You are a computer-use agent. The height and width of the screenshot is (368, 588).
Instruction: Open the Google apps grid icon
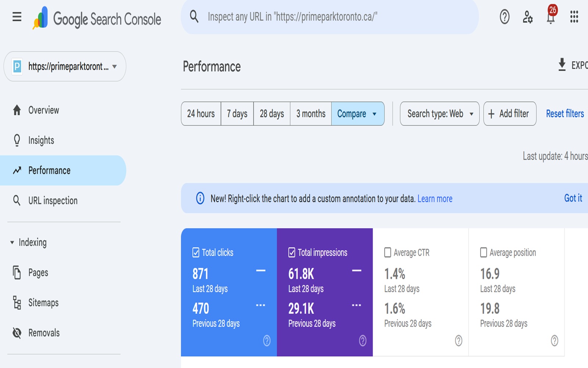point(574,17)
